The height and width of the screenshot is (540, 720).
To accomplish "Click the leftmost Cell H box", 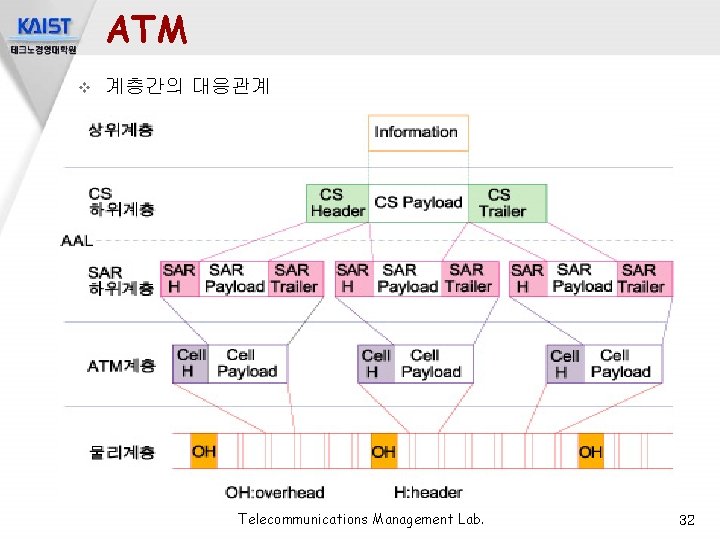I will [x=191, y=364].
